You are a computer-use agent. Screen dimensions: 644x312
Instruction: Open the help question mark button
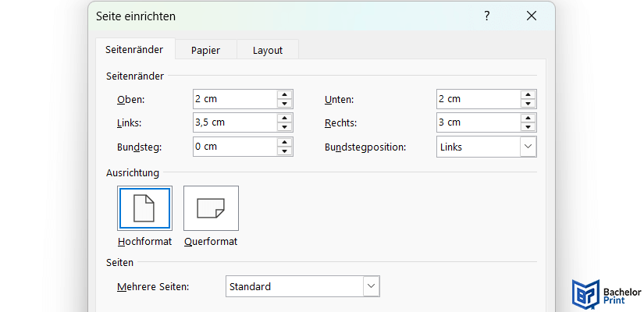(486, 16)
